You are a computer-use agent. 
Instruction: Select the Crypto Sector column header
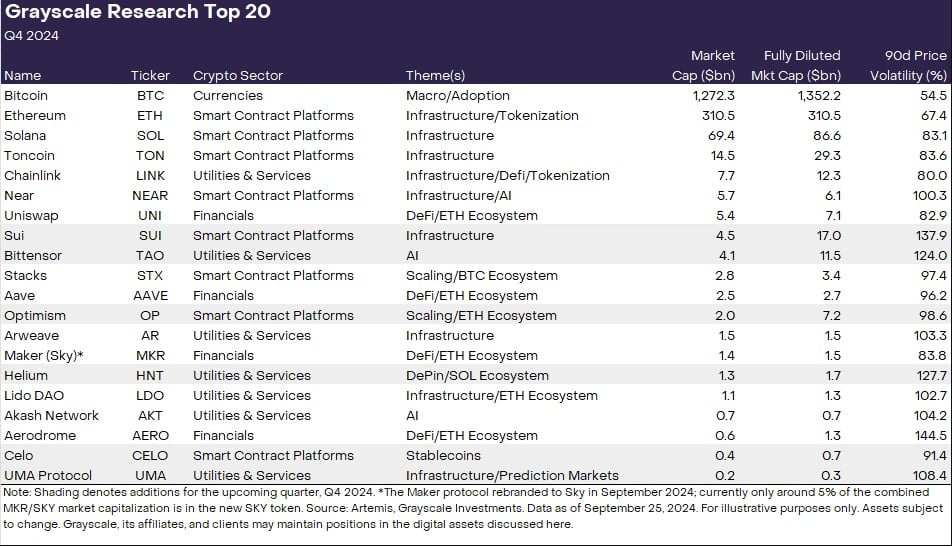point(238,75)
